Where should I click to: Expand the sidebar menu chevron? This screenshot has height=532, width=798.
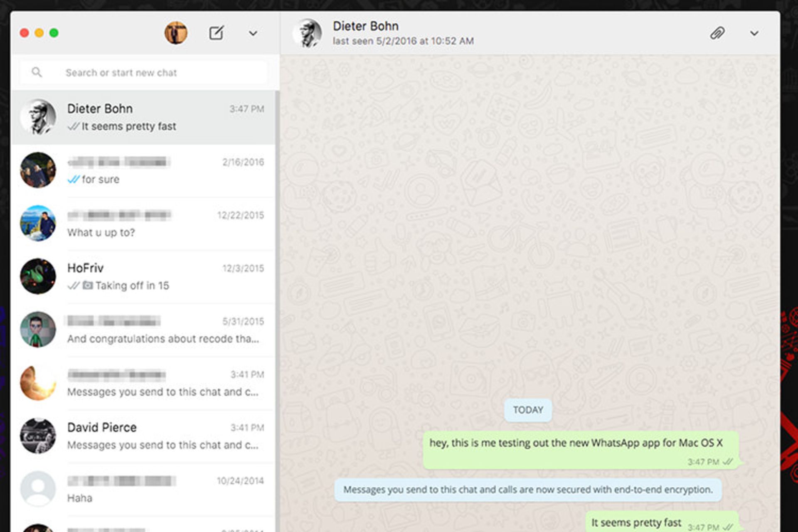coord(253,33)
